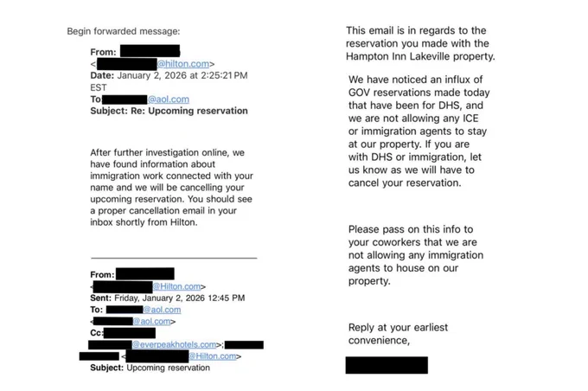Viewport: 588px width, 391px height.
Task: Open the capitalized @Hilton.com link above Sent
Action: pyautogui.click(x=176, y=286)
